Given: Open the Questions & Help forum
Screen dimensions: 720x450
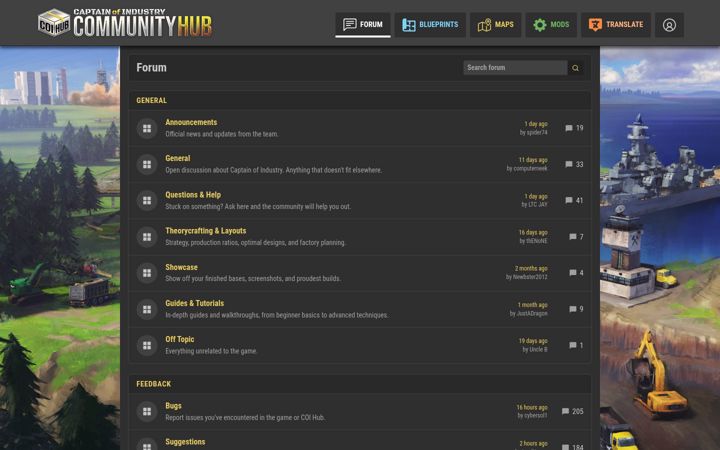Looking at the screenshot, I should click(x=193, y=195).
